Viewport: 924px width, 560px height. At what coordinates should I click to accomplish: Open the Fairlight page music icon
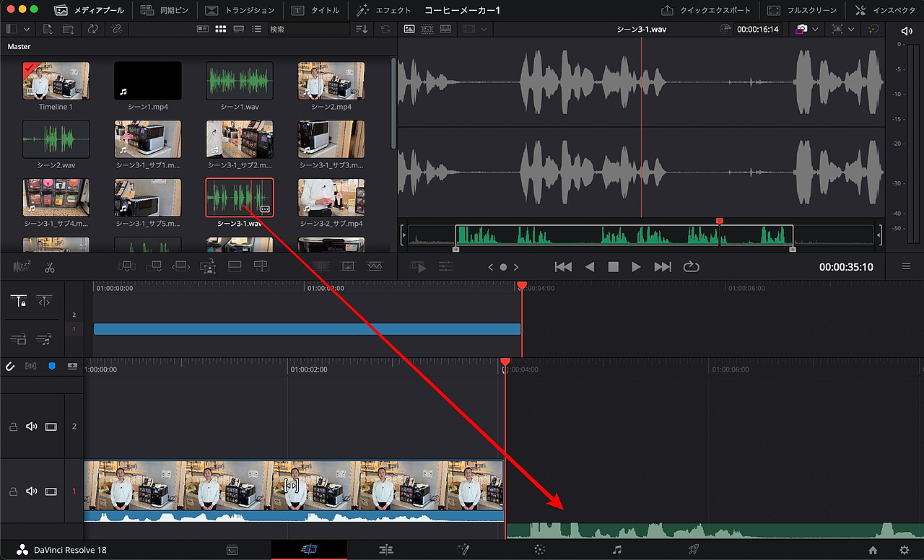coord(616,550)
